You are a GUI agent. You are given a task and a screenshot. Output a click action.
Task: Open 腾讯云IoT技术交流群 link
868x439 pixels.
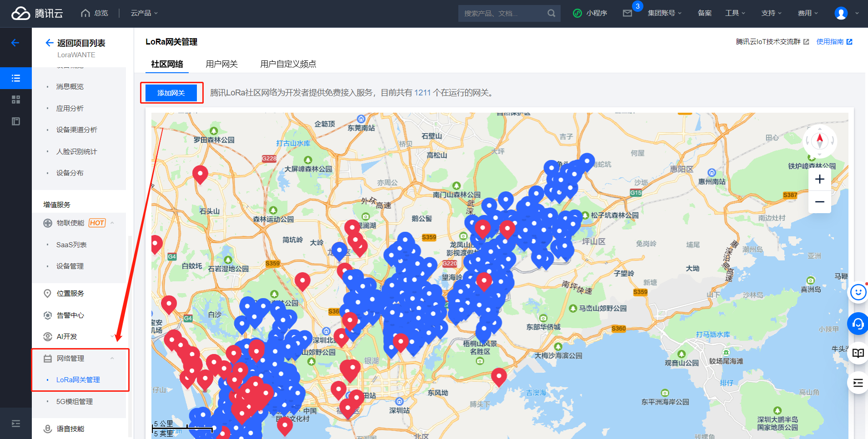point(768,42)
